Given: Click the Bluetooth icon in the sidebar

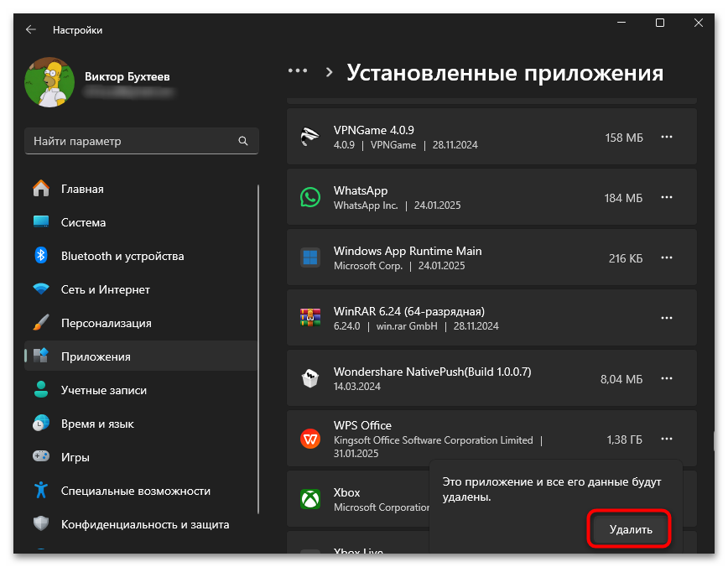Looking at the screenshot, I should [39, 256].
